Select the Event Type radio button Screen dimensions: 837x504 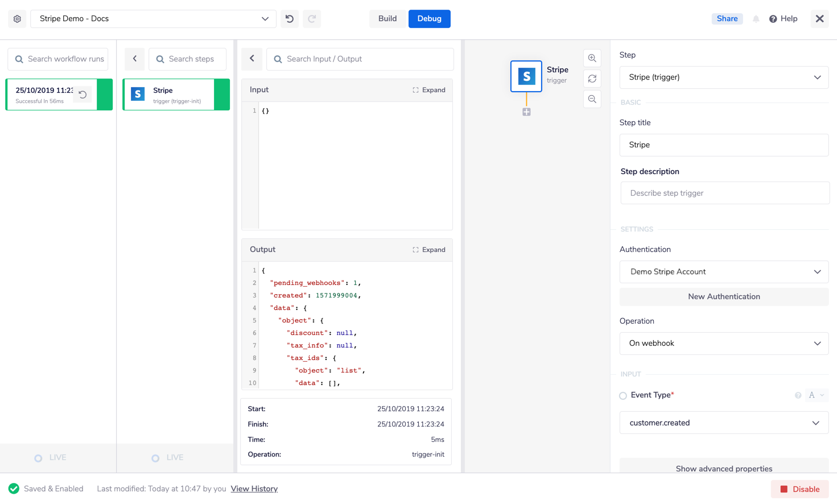[x=623, y=396]
